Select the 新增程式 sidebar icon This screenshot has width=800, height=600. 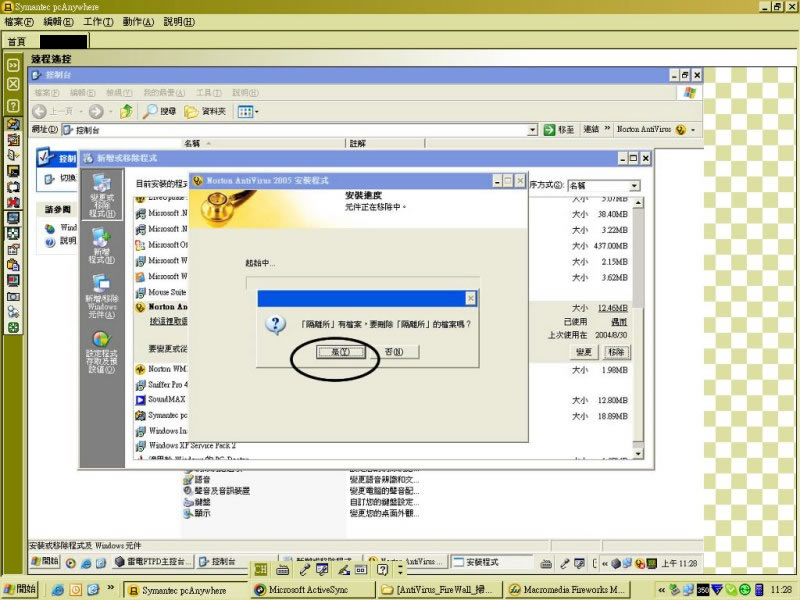101,245
